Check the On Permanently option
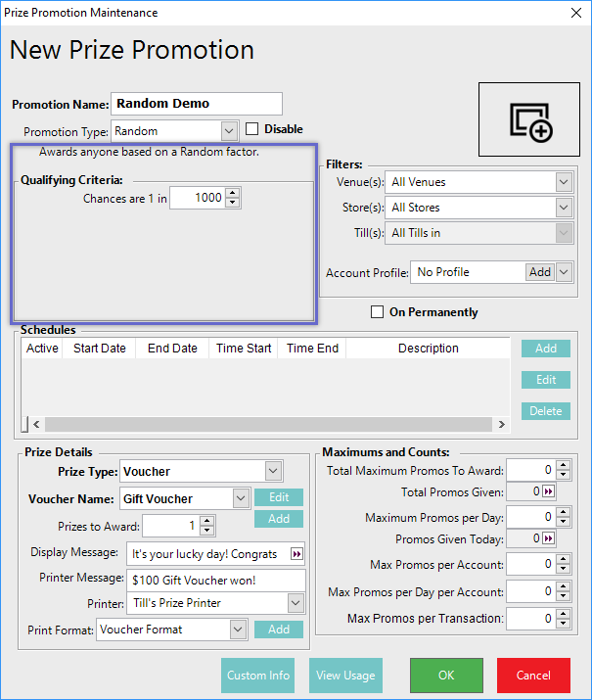Image resolution: width=592 pixels, height=700 pixels. (377, 312)
